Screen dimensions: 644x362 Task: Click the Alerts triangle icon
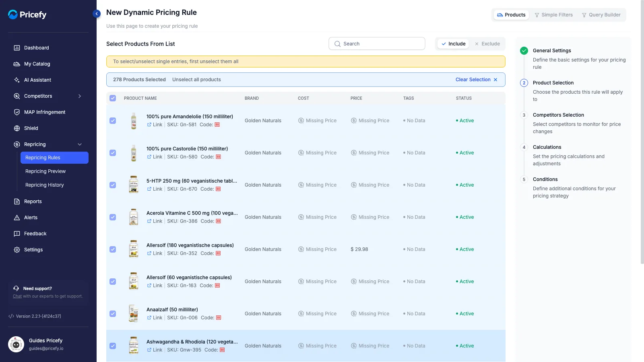click(x=17, y=218)
